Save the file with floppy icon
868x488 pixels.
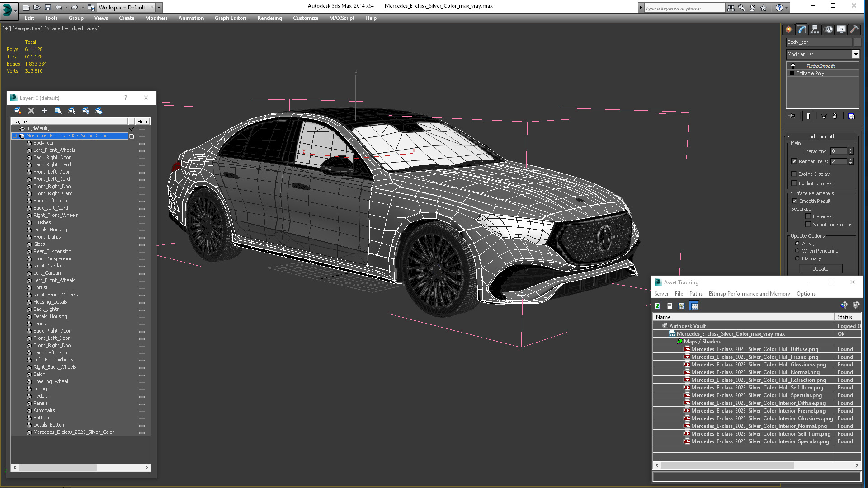pos(48,8)
